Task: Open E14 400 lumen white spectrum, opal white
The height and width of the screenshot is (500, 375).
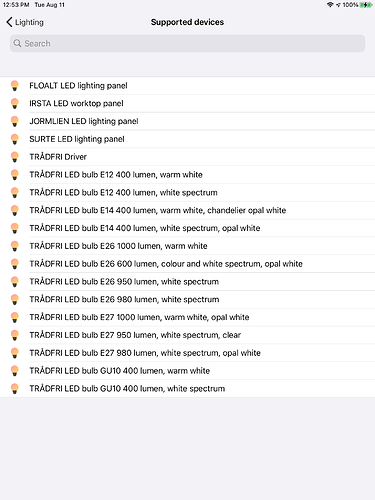Action: [x=187, y=228]
